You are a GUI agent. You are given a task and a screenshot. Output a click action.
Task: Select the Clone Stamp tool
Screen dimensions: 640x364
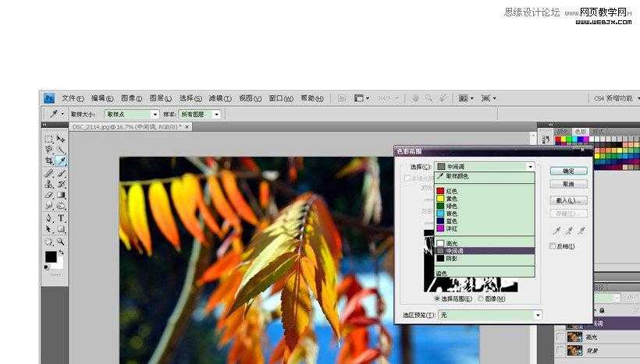pyautogui.click(x=48, y=184)
